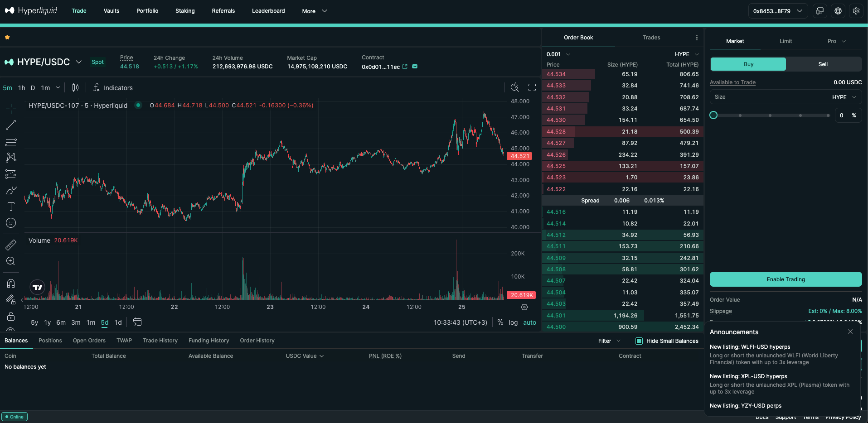Set the chart range to 1y
The height and width of the screenshot is (423, 868).
(x=48, y=322)
